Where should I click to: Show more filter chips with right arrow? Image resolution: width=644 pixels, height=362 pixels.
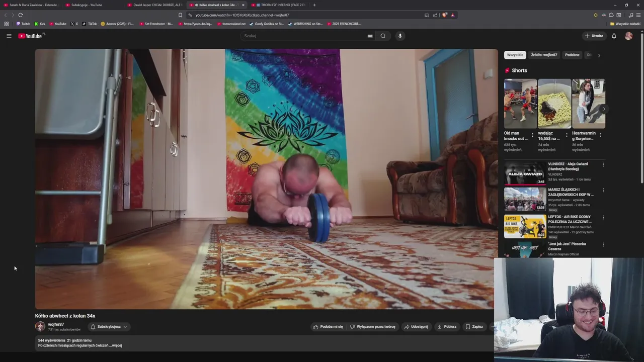599,55
